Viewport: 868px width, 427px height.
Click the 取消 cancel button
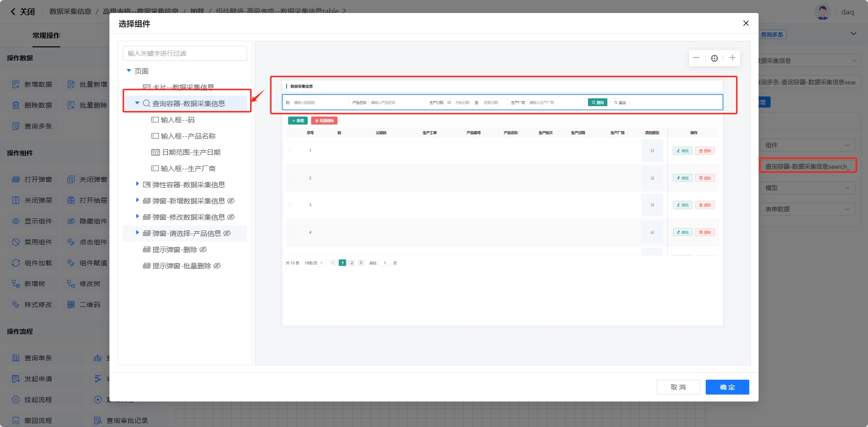point(678,387)
